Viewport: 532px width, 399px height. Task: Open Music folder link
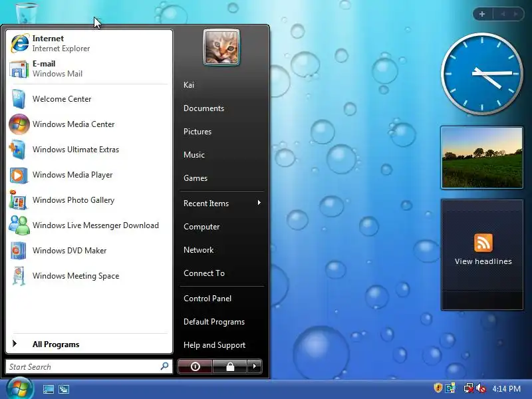pos(194,155)
